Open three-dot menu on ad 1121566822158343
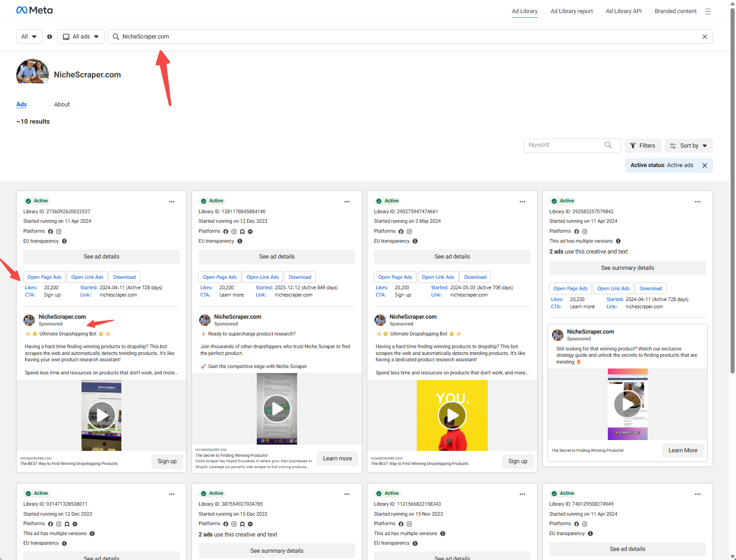The image size is (736, 560). (522, 494)
